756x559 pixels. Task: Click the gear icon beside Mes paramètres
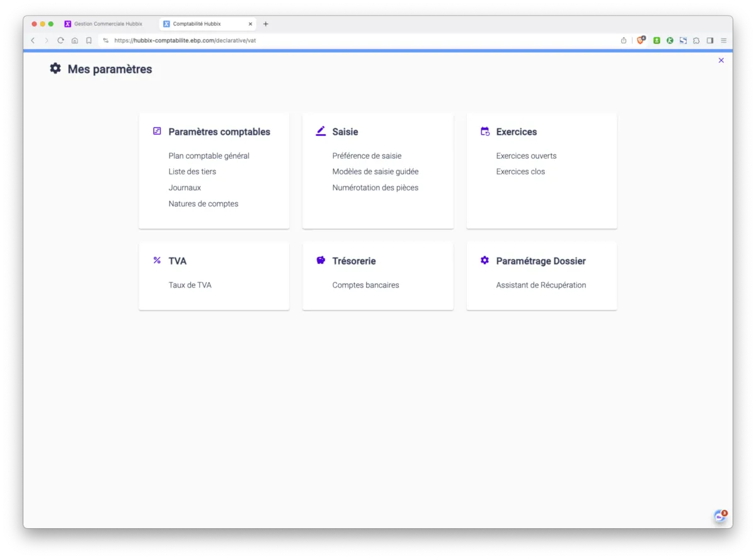pyautogui.click(x=55, y=69)
